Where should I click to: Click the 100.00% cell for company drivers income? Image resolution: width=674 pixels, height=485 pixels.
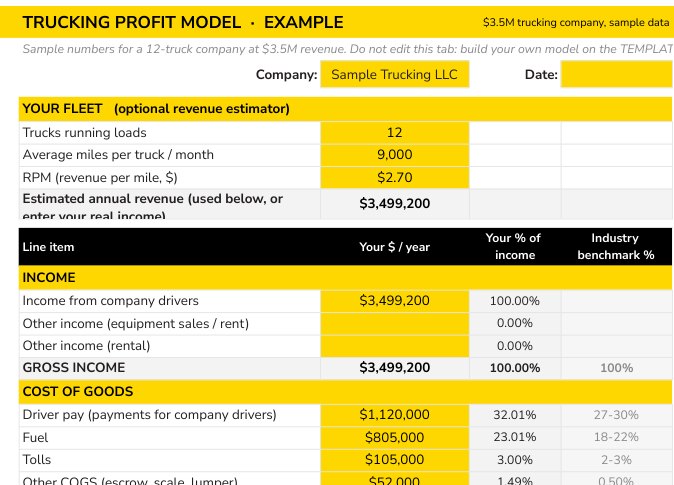click(515, 301)
